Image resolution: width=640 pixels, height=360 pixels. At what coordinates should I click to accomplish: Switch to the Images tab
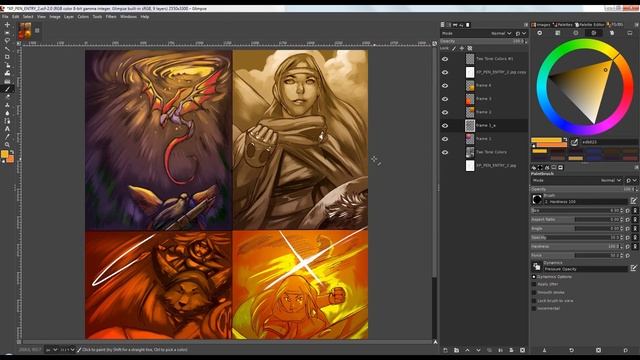click(x=541, y=25)
